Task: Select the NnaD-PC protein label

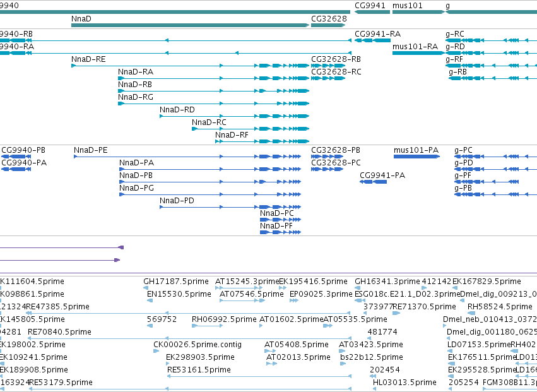Action: point(277,213)
